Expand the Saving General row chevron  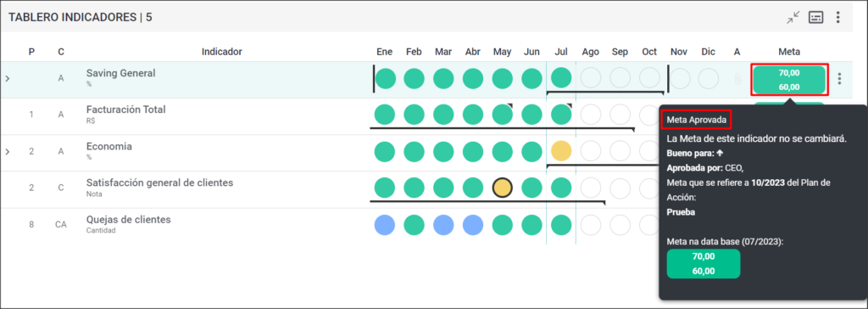coord(7,79)
